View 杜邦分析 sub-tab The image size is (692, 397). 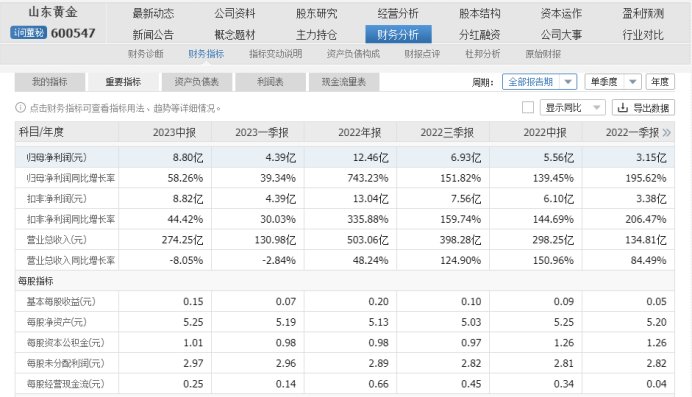click(482, 54)
